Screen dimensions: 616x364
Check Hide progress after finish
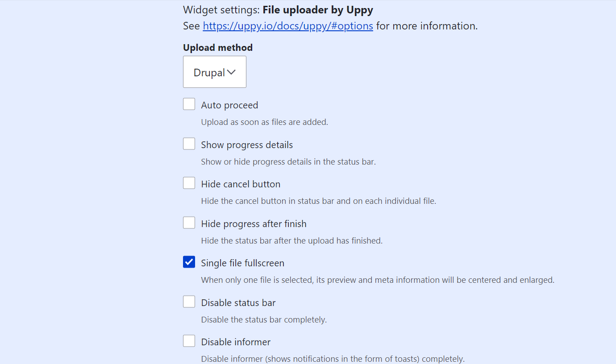(189, 222)
